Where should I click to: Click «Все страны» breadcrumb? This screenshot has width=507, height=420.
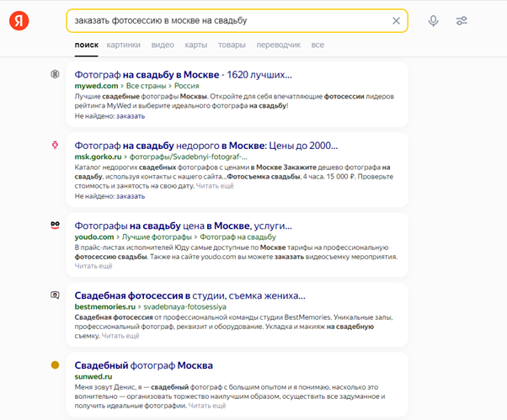point(147,86)
